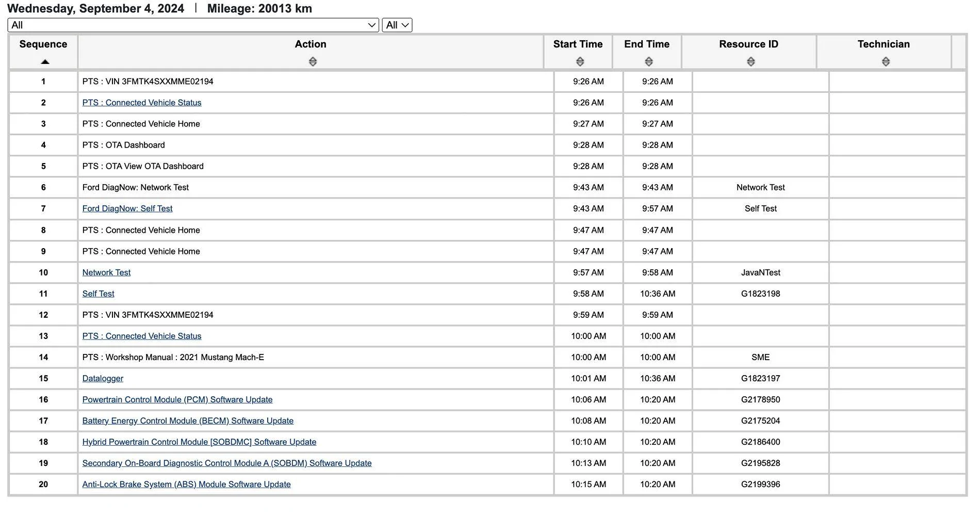Open the wide 'All' filter dropdown
The image size is (980, 517).
click(x=193, y=25)
